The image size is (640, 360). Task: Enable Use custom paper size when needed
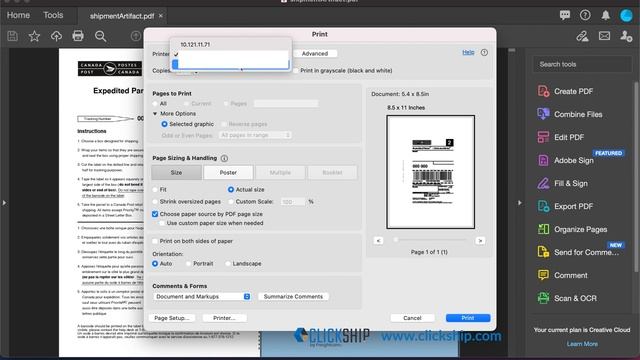[162, 223]
